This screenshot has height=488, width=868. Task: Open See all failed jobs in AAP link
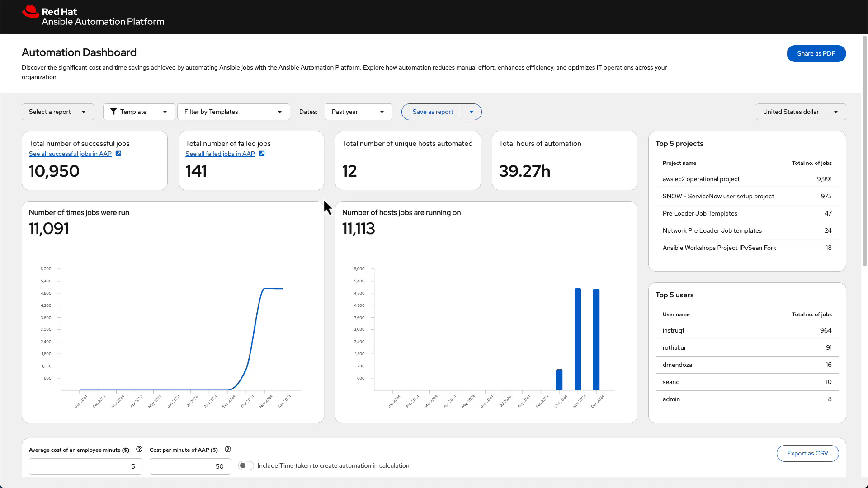pyautogui.click(x=220, y=154)
